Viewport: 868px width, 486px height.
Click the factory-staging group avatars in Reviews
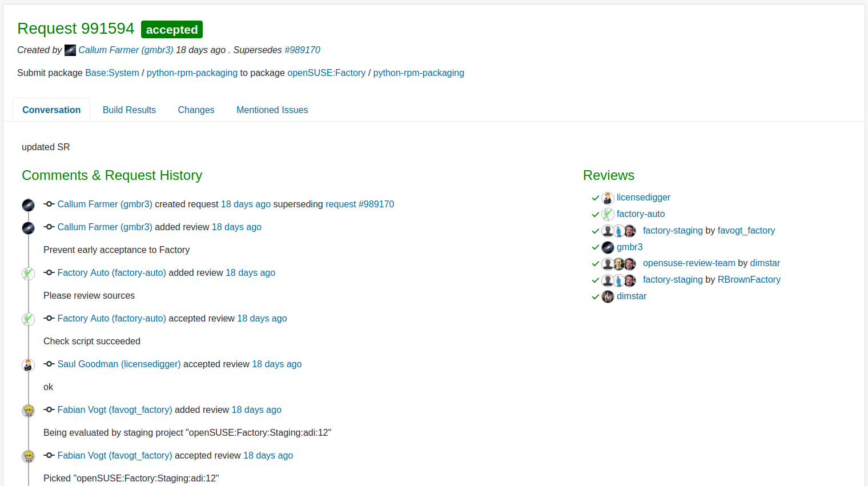[x=618, y=231]
